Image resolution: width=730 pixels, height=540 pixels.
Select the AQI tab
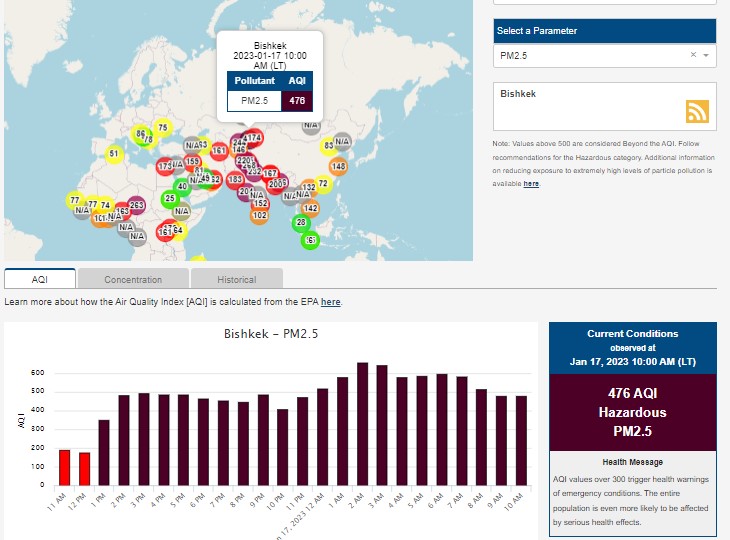tap(40, 279)
